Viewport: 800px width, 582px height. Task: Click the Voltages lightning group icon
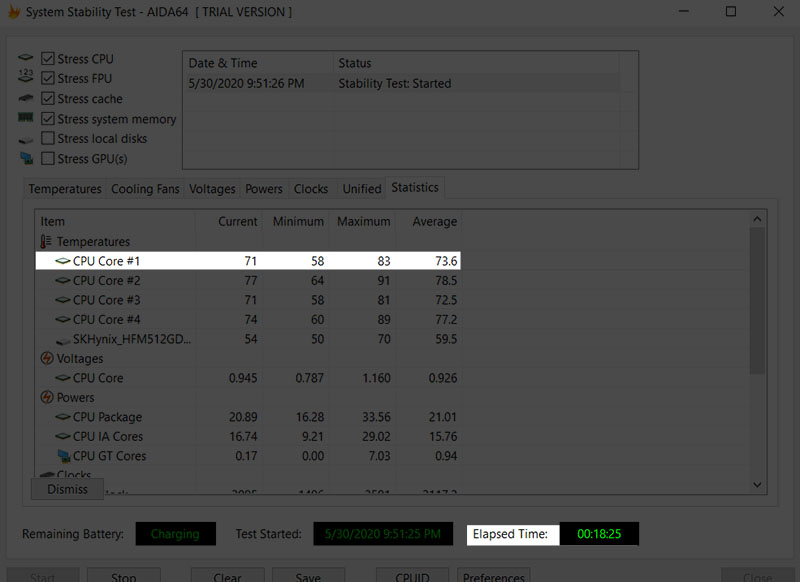coord(47,358)
